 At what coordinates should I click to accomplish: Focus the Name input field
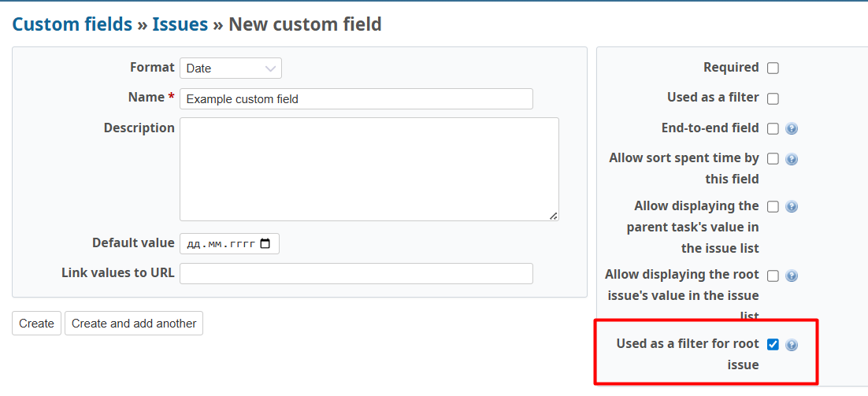tap(356, 99)
